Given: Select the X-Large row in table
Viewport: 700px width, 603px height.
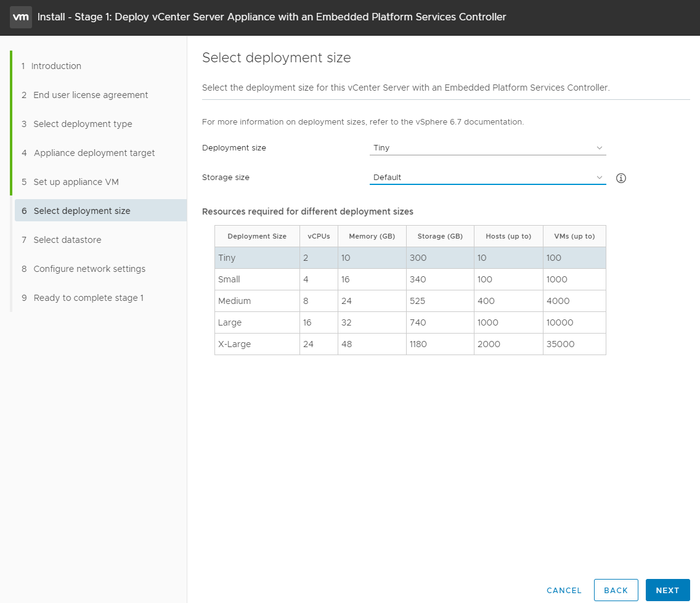Looking at the screenshot, I should tap(410, 344).
